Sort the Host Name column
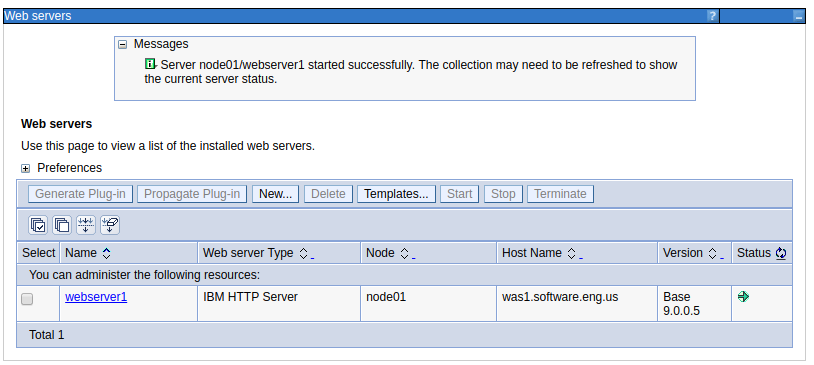 [572, 253]
